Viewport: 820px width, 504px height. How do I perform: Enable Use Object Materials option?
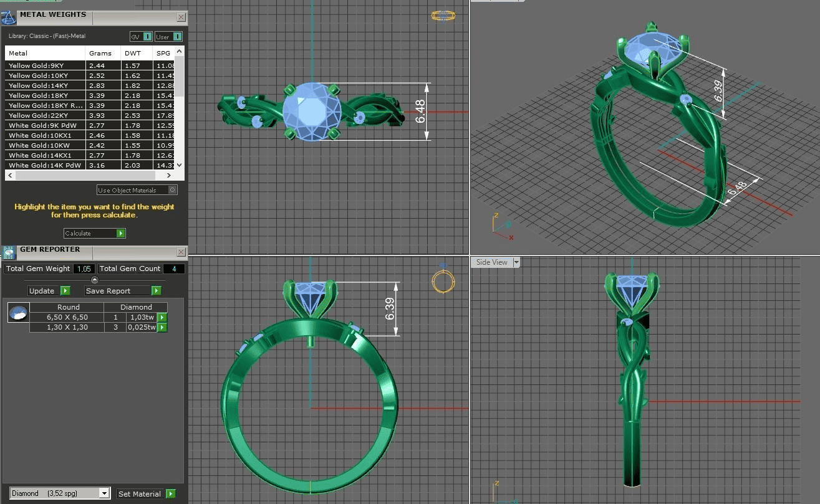(x=173, y=190)
